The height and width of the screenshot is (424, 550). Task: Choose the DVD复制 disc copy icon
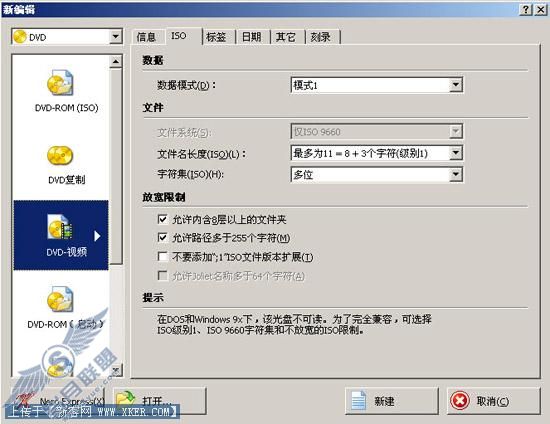tap(60, 155)
